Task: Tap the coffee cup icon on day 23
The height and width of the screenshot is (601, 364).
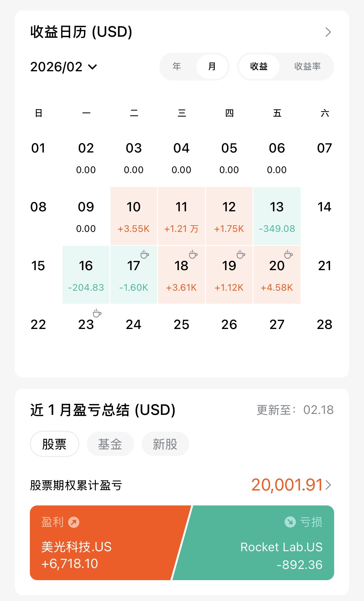Action: click(97, 313)
